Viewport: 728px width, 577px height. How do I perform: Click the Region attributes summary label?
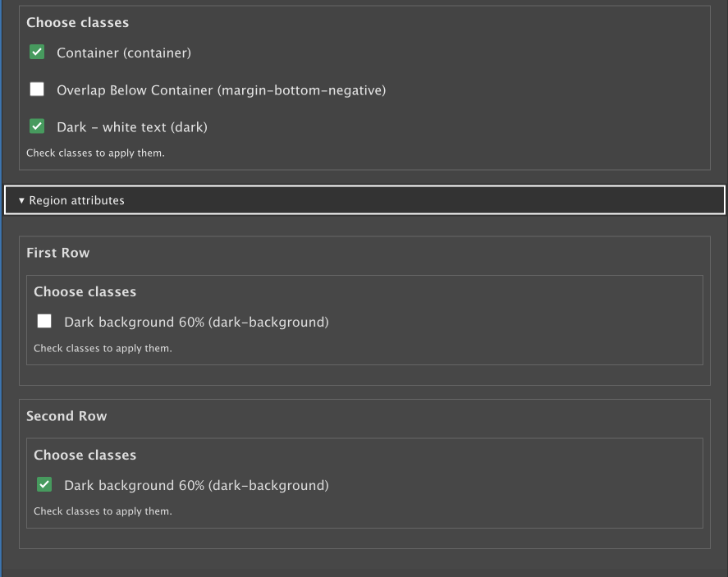click(x=76, y=200)
